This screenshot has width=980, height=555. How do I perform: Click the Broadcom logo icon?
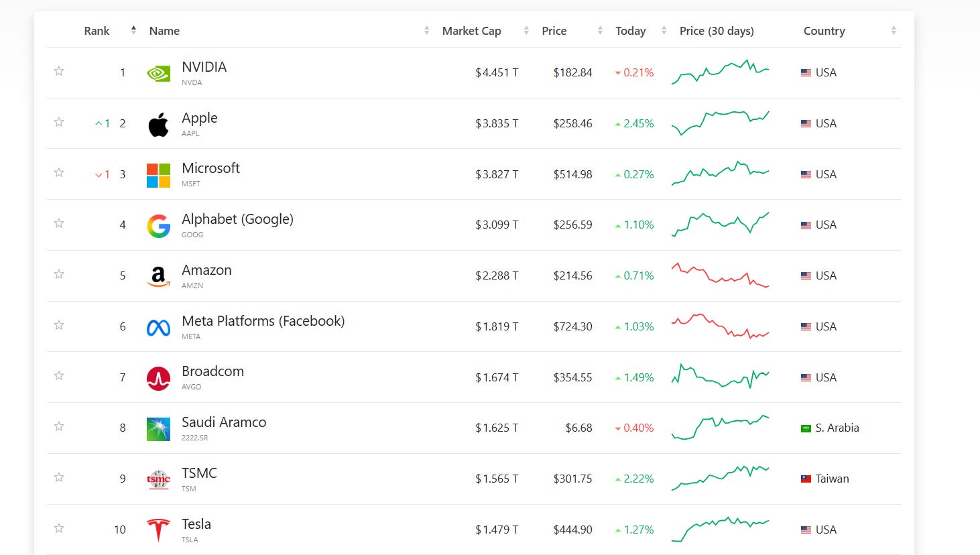coord(158,378)
